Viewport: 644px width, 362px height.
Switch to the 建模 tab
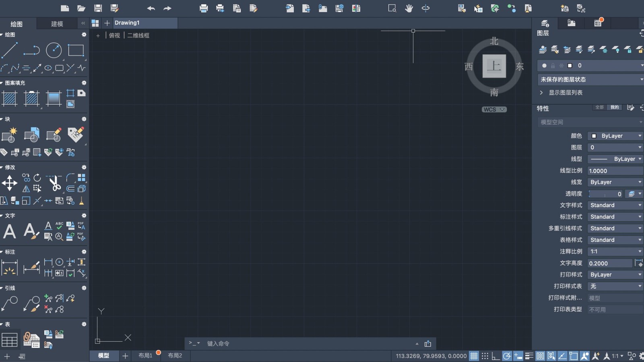click(x=57, y=24)
